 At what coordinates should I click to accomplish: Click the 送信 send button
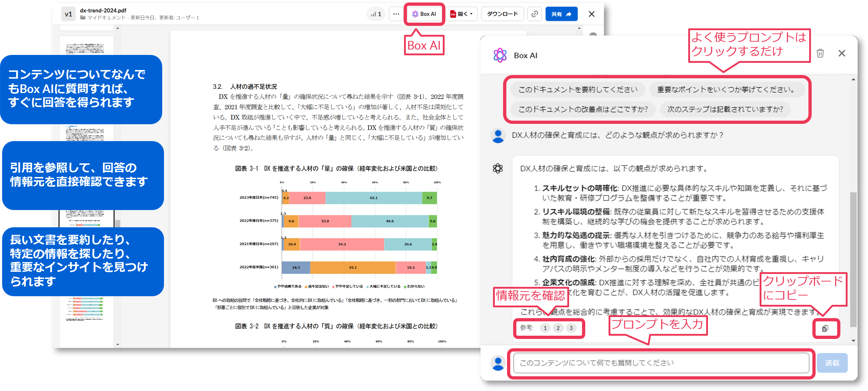click(832, 363)
